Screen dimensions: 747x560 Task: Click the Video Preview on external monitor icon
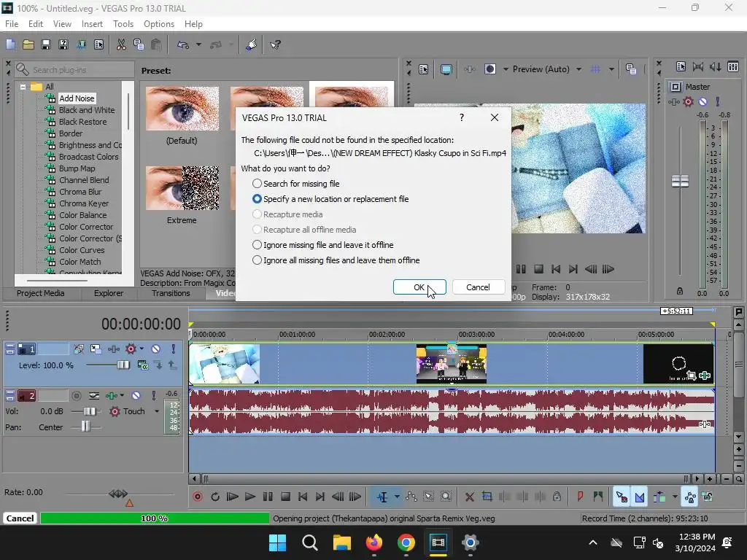coord(446,69)
